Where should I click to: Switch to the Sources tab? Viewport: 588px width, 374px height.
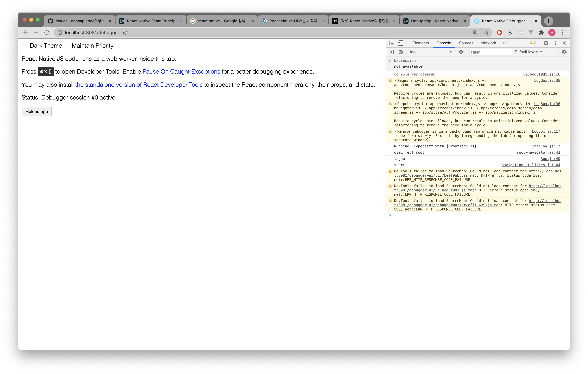pyautogui.click(x=466, y=43)
